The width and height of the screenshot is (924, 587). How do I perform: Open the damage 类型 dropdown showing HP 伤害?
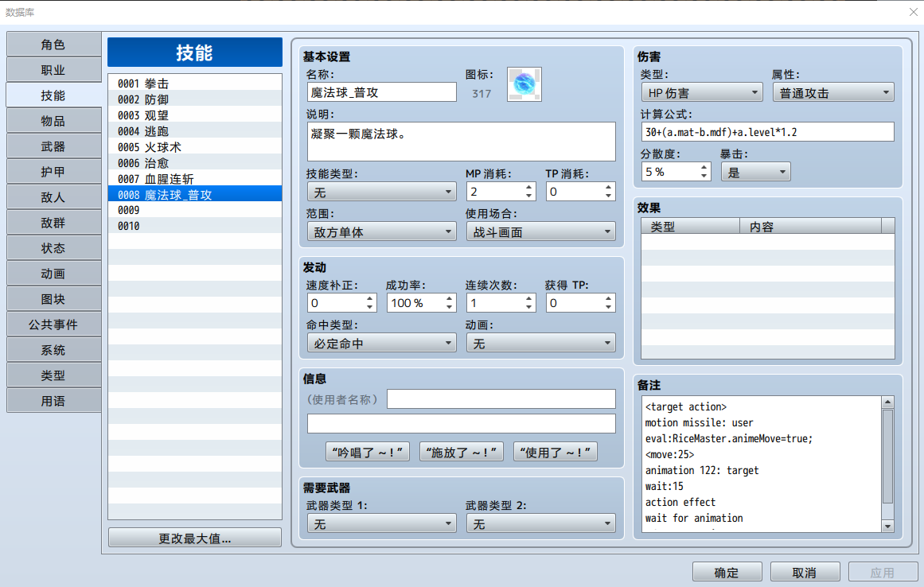coord(702,92)
